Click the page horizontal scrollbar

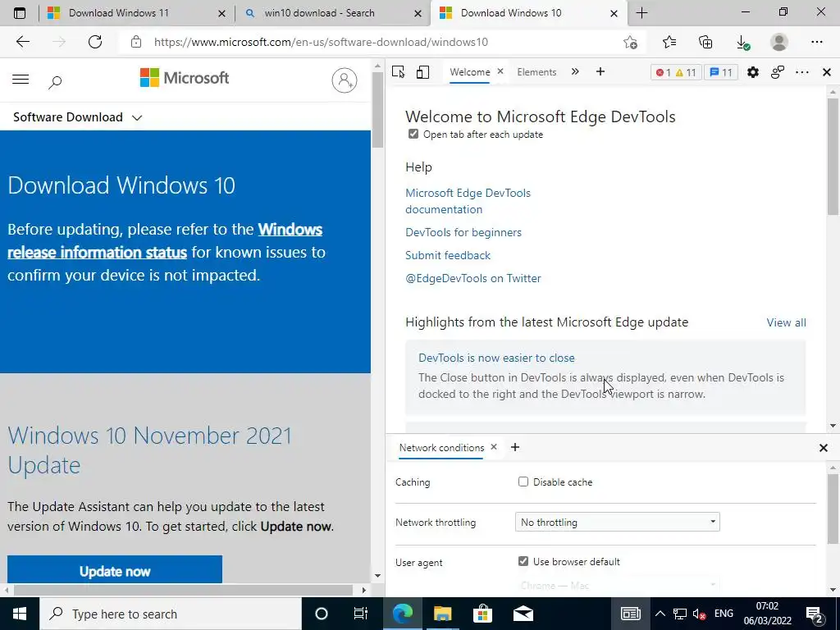184,590
